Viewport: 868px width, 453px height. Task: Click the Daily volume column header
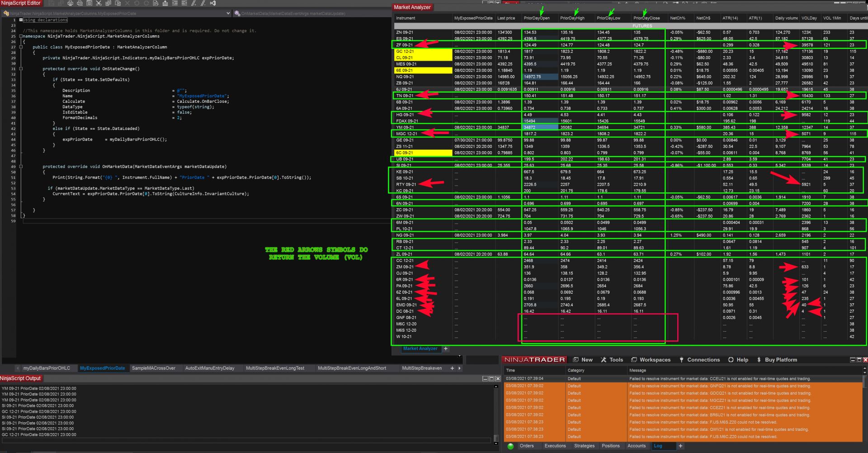point(786,18)
